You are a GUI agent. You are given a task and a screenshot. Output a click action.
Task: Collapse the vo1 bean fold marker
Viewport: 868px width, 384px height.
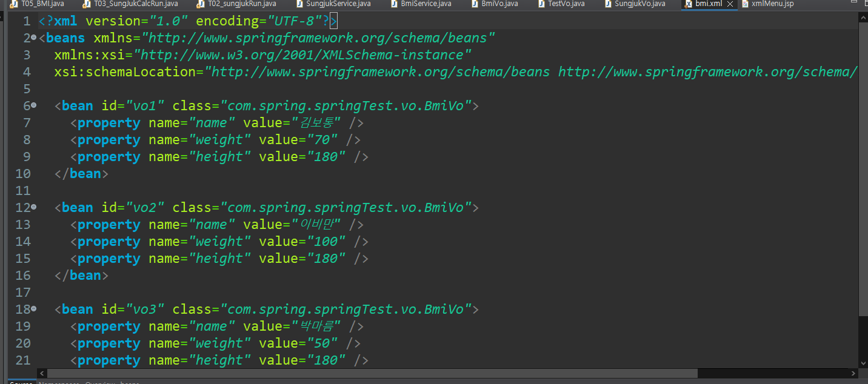pos(34,105)
